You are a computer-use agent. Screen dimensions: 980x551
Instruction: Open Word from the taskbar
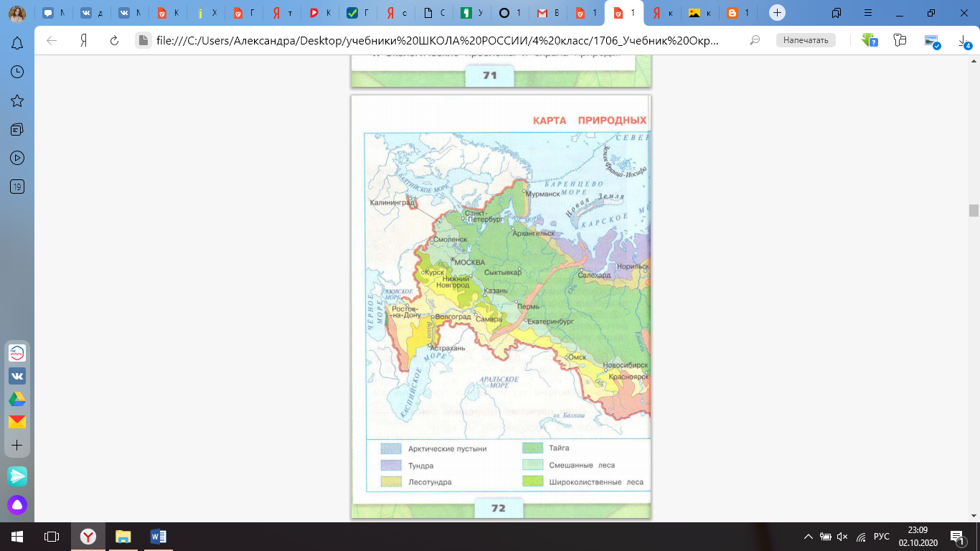159,536
